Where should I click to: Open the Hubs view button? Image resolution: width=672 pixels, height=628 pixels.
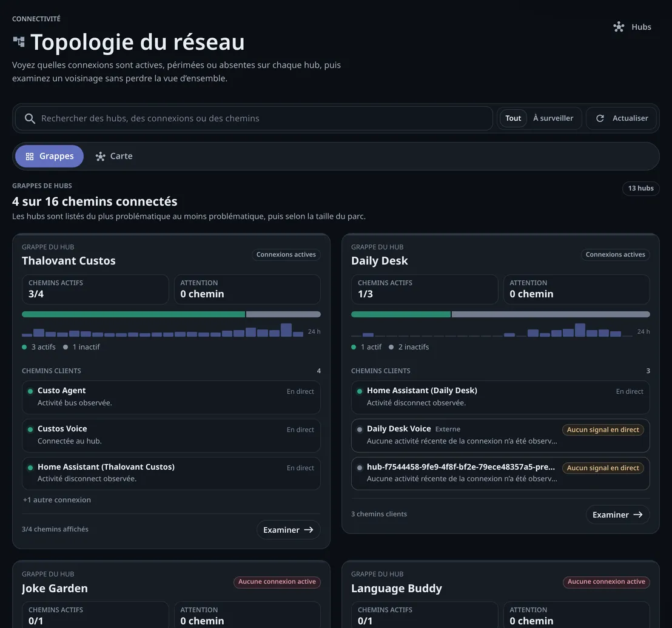click(632, 27)
